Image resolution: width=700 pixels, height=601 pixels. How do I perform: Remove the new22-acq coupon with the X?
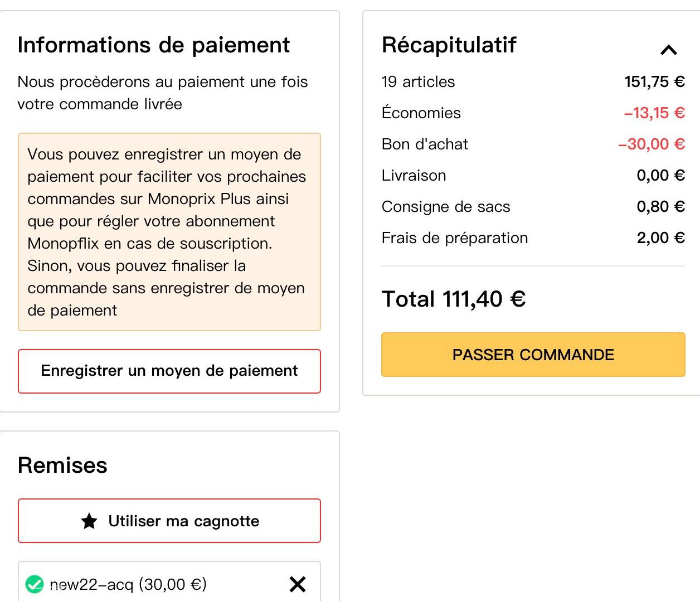298,584
